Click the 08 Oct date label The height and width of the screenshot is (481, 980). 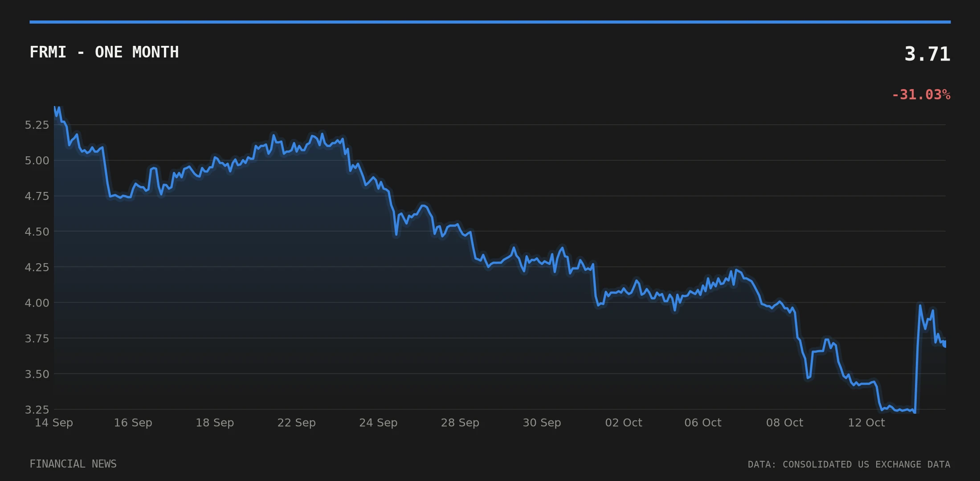point(784,423)
